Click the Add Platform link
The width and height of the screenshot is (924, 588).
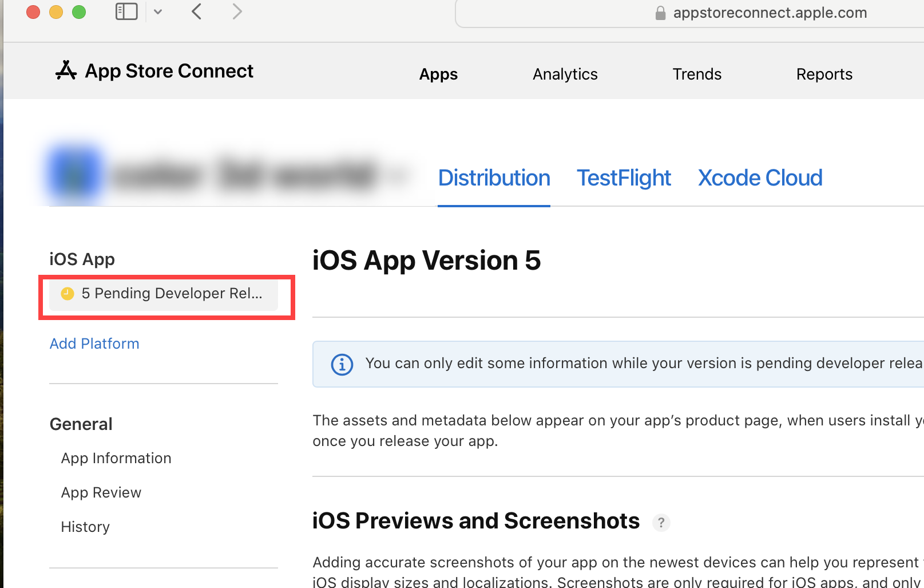click(94, 344)
